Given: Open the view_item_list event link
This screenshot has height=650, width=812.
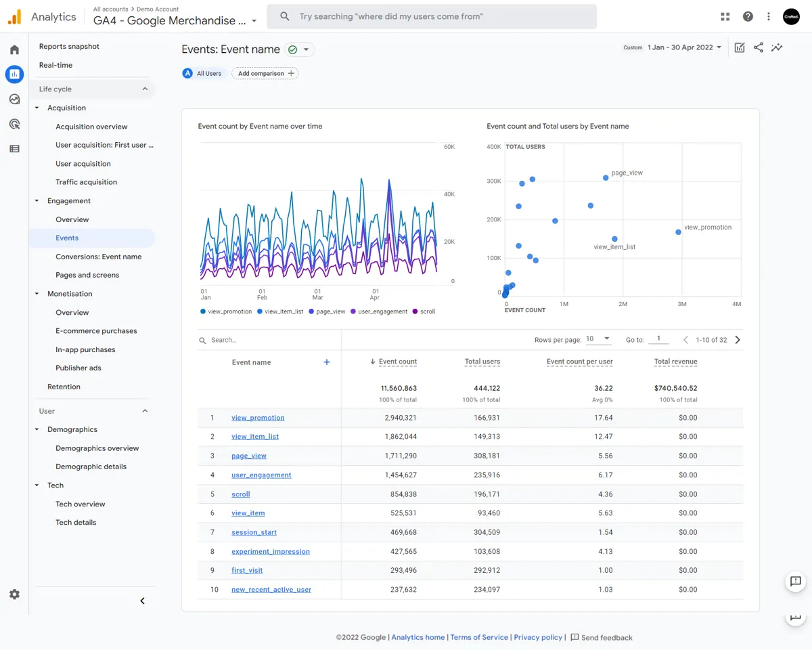Looking at the screenshot, I should (255, 437).
